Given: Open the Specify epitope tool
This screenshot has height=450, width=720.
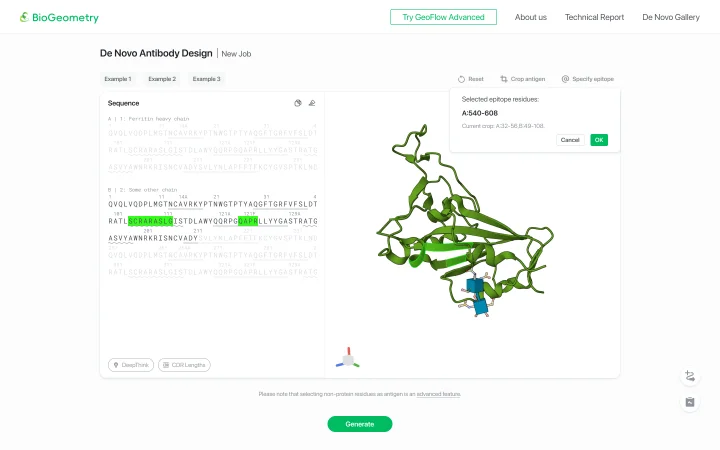Looking at the screenshot, I should [x=588, y=79].
